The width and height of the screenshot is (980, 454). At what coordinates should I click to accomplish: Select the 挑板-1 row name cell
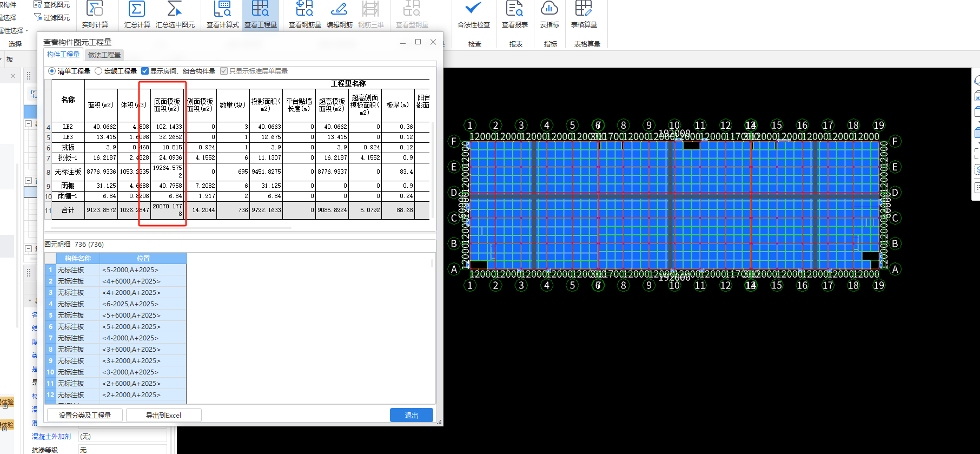click(68, 157)
